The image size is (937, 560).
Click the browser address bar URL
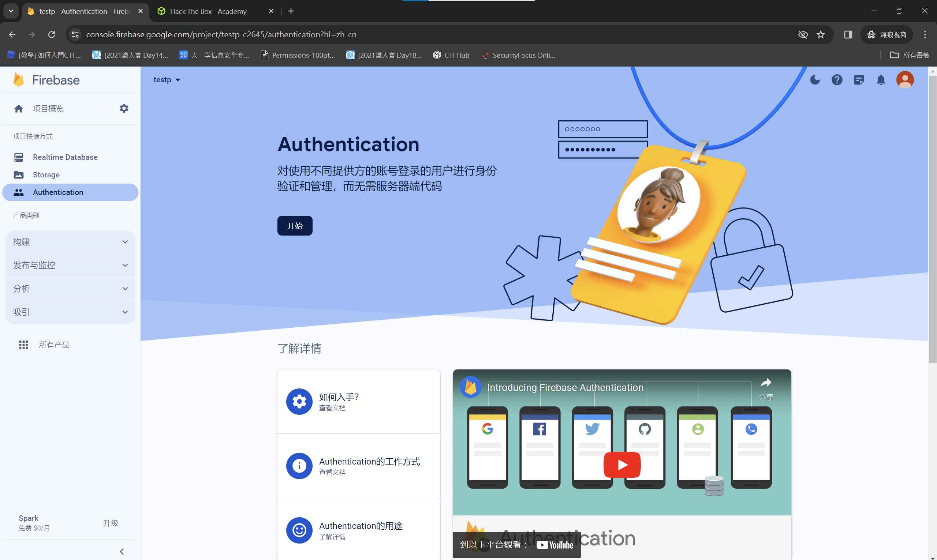click(x=221, y=35)
